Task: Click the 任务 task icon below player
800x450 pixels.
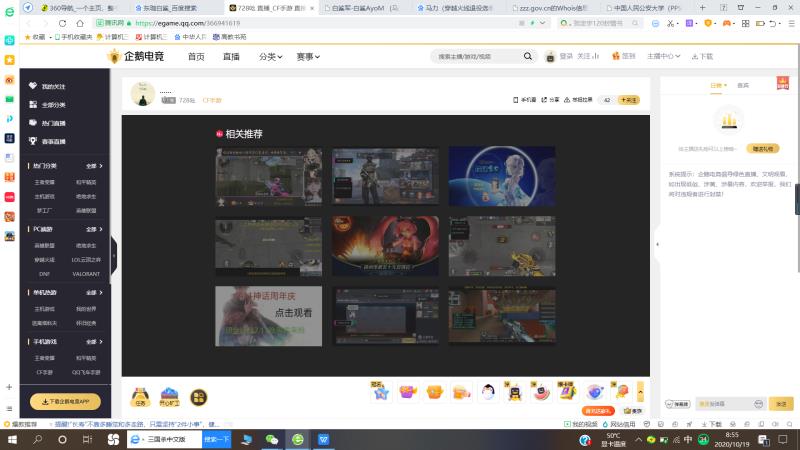Action: pyautogui.click(x=140, y=397)
